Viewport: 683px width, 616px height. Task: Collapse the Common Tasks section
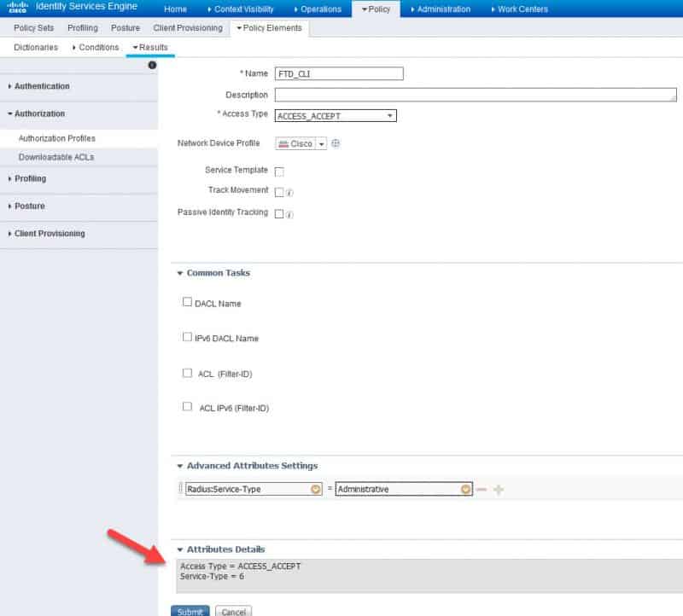179,273
